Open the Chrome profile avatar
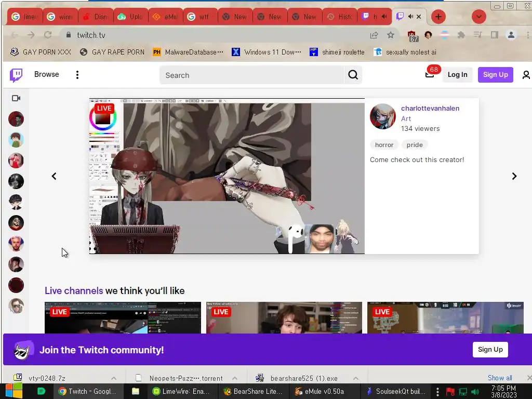Viewport: 532px width, 399px height. (511, 35)
